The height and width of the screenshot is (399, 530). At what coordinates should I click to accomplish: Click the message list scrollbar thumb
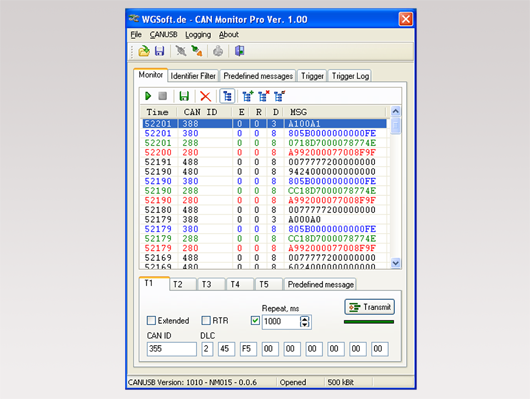[x=395, y=126]
